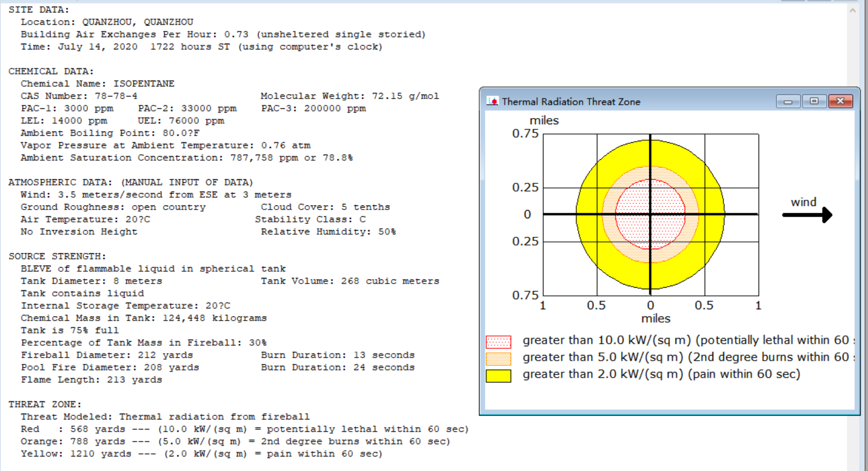Click the 'Molecular Weight: 72.15 g/mol' entry

[x=350, y=96]
